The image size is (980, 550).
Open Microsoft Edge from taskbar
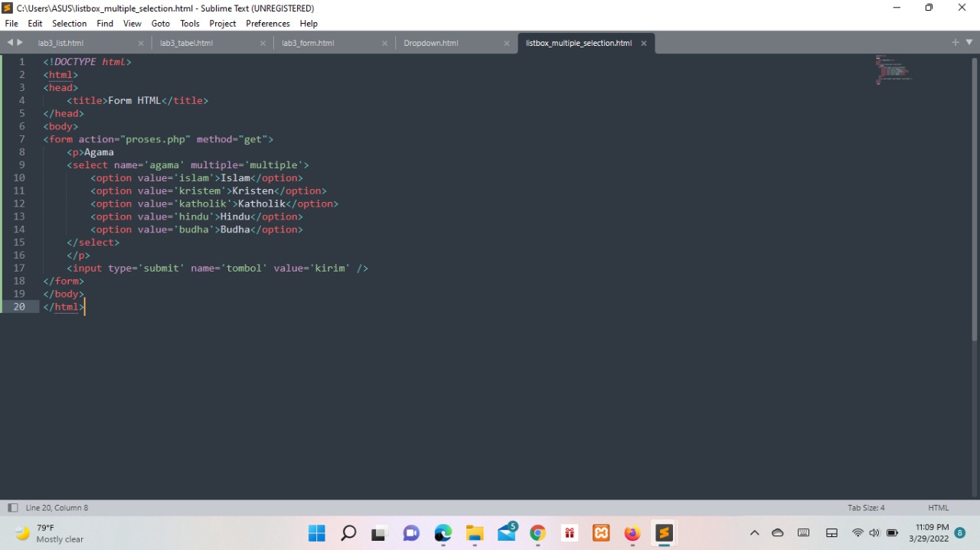coord(443,533)
